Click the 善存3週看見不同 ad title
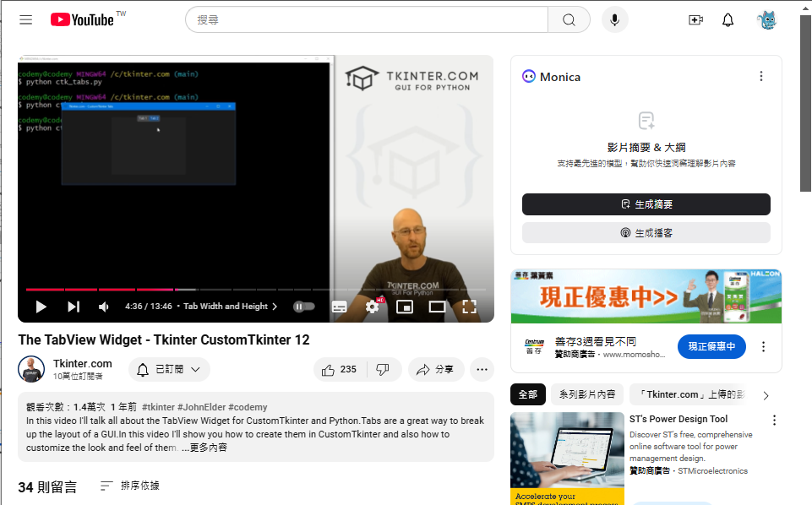The image size is (812, 505). pos(596,341)
